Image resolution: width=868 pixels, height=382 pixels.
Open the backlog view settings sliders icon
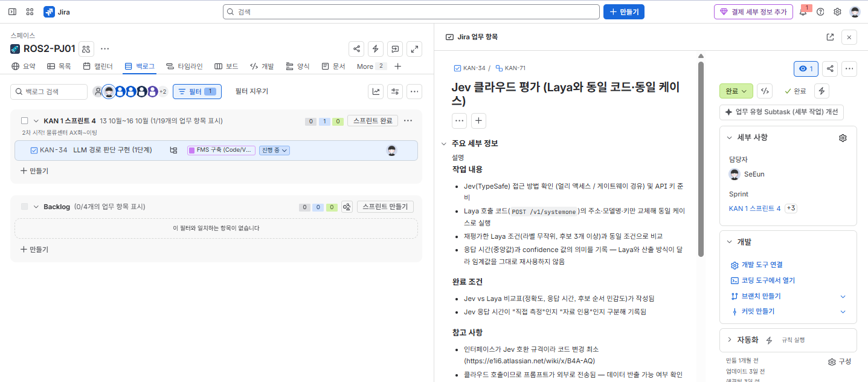395,92
